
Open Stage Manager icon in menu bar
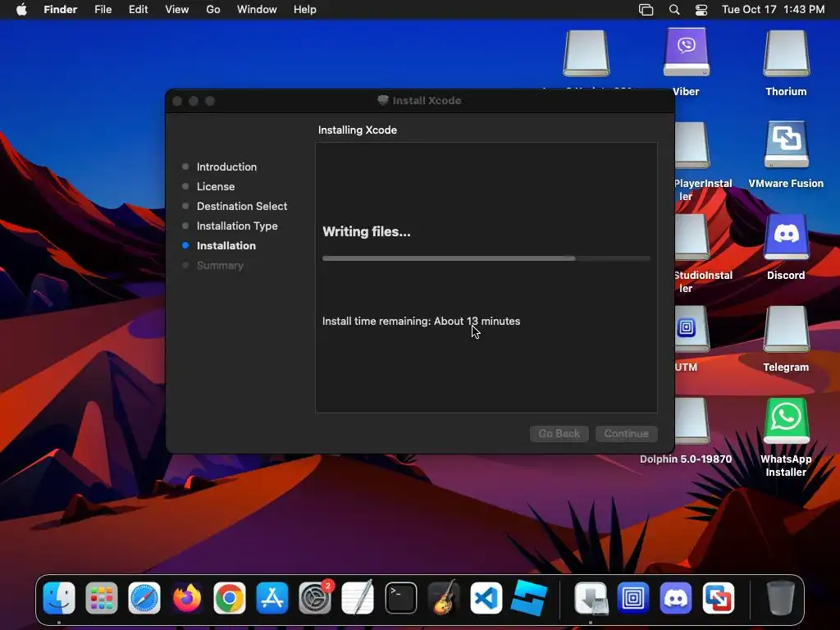click(646, 10)
